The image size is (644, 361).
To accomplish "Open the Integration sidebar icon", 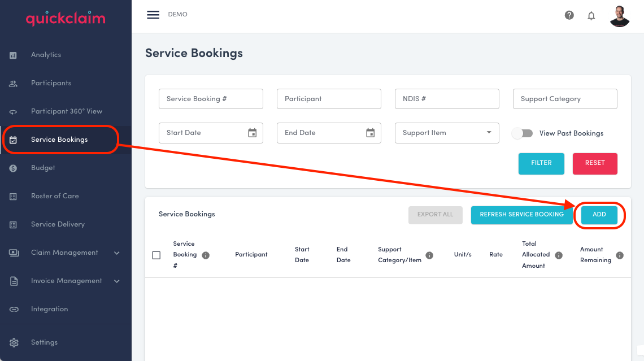I will click(x=14, y=309).
